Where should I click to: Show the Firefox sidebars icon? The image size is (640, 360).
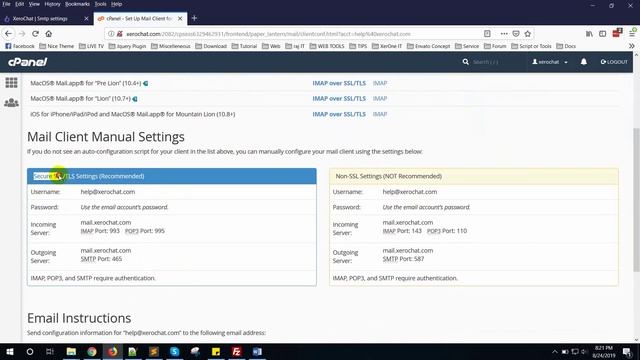point(602,34)
